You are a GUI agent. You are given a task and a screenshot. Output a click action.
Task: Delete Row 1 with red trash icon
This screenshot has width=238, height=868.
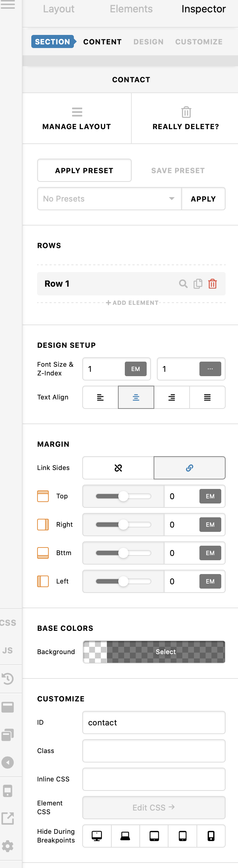pos(213,284)
